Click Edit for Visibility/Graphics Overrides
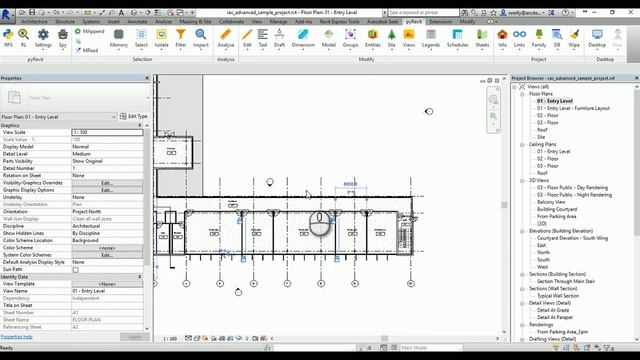 pyautogui.click(x=107, y=183)
